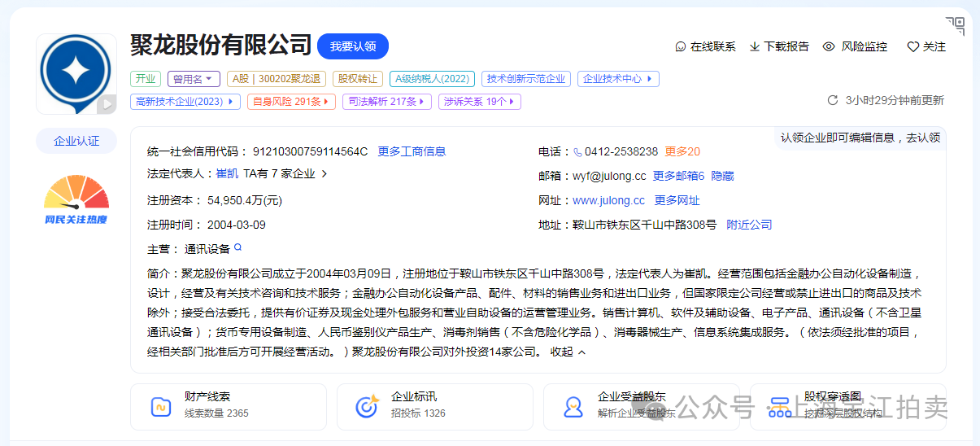Click the address 鞍山市铁东区千山中路308号
Screen dimensions: 980x446
point(644,225)
